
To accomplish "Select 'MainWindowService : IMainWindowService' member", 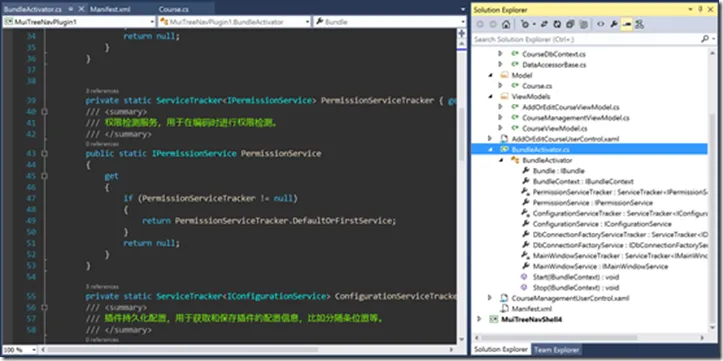I will [x=600, y=266].
